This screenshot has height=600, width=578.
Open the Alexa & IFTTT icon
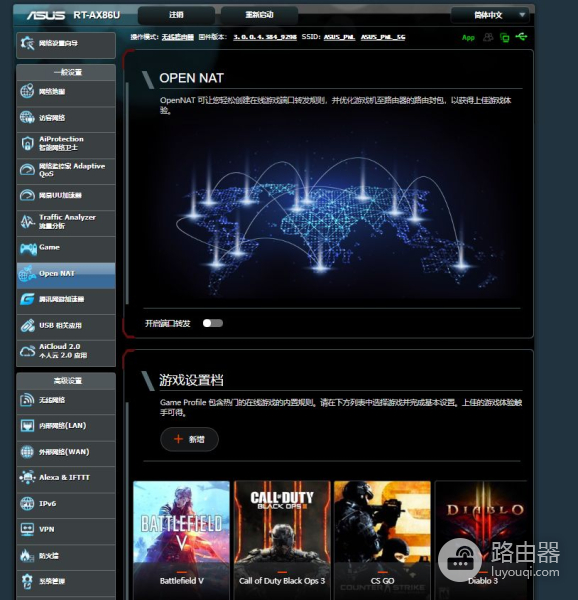(x=27, y=478)
